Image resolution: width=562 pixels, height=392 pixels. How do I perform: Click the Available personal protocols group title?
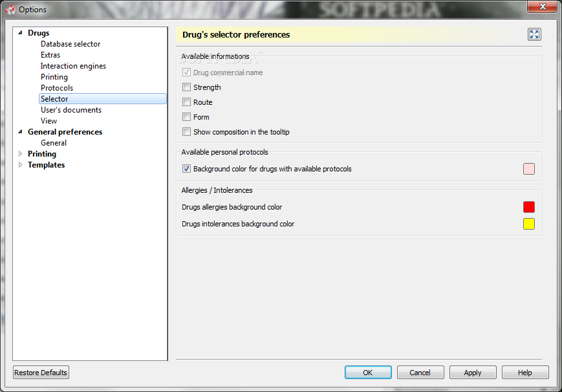tap(224, 152)
